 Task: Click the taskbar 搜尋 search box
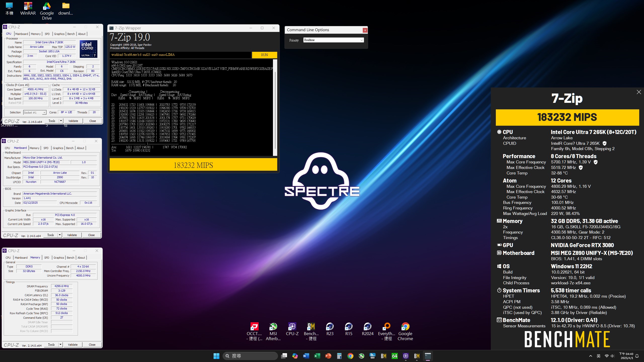coord(250,356)
